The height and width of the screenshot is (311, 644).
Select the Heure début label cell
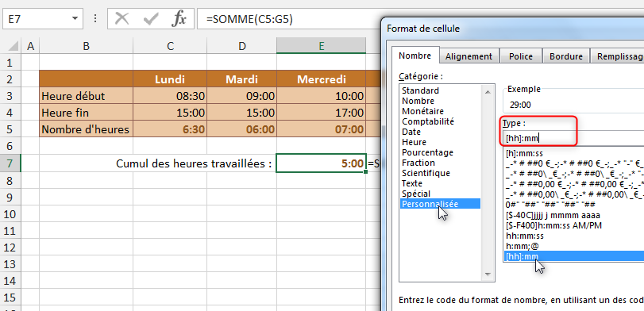point(87,96)
